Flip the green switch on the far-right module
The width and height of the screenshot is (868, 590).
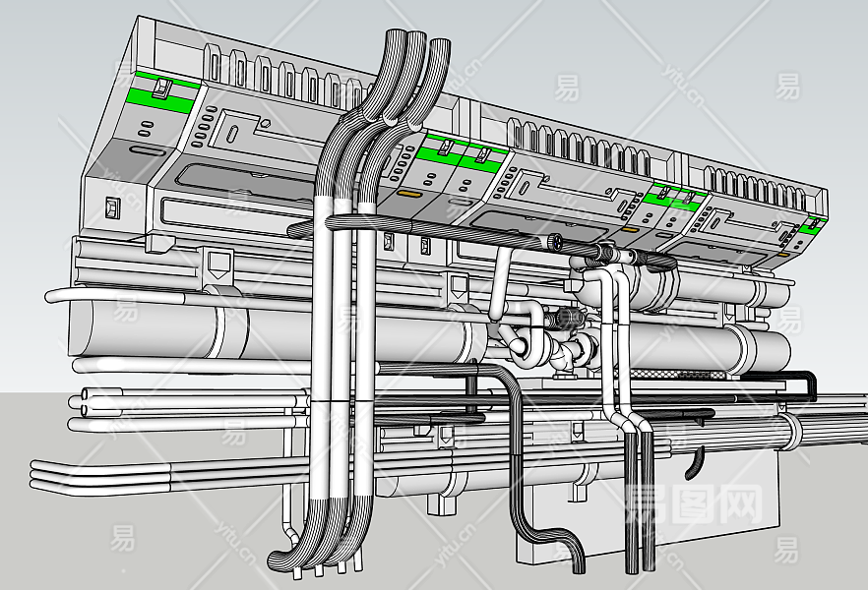[x=813, y=223]
